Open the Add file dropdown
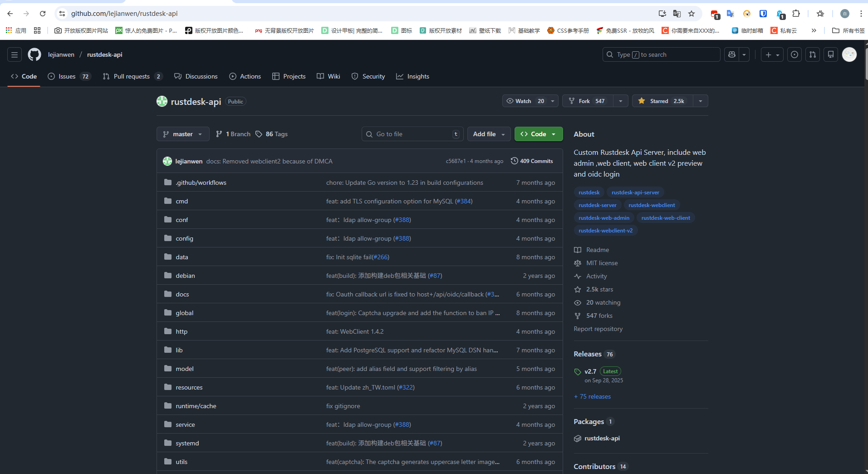 (x=489, y=134)
